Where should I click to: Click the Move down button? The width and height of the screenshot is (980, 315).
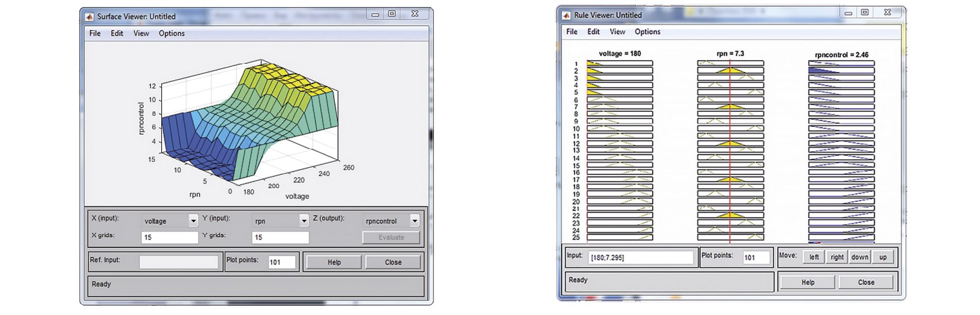(x=859, y=257)
